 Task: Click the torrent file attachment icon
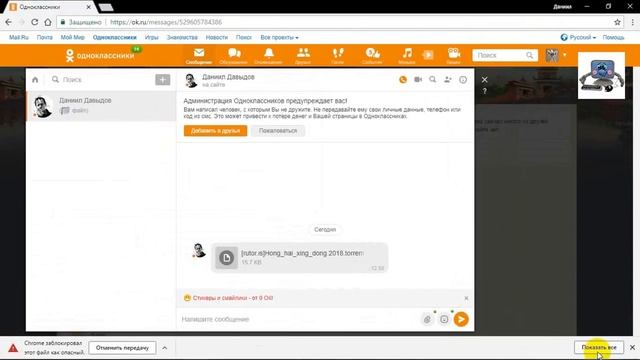pos(227,258)
